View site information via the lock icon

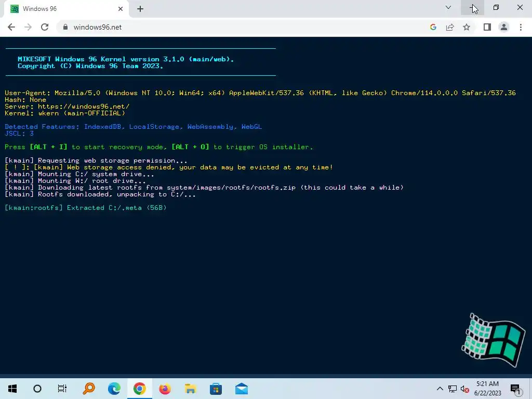65,27
